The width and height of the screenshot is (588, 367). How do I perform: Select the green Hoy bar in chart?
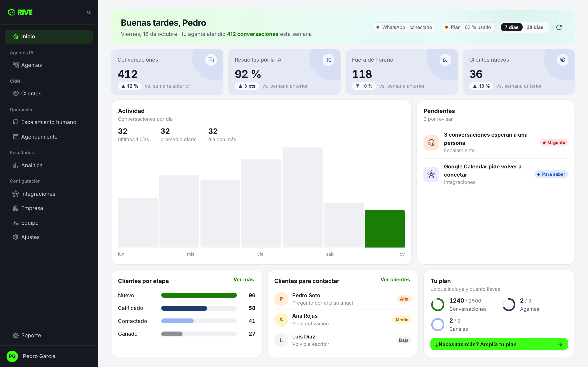385,228
